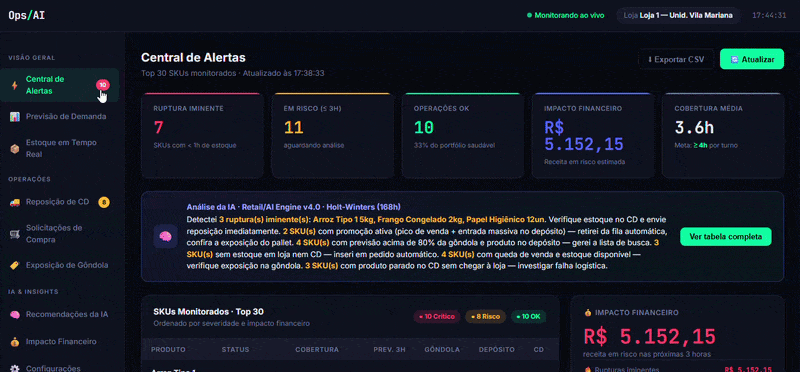The image size is (800, 372).
Task: Sort by the CD column header
Action: (539, 350)
